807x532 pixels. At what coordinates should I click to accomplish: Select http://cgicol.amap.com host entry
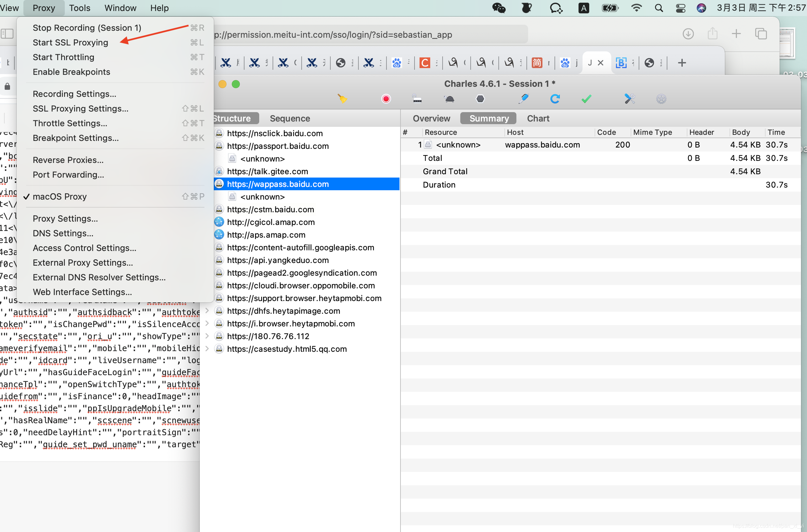(x=271, y=222)
